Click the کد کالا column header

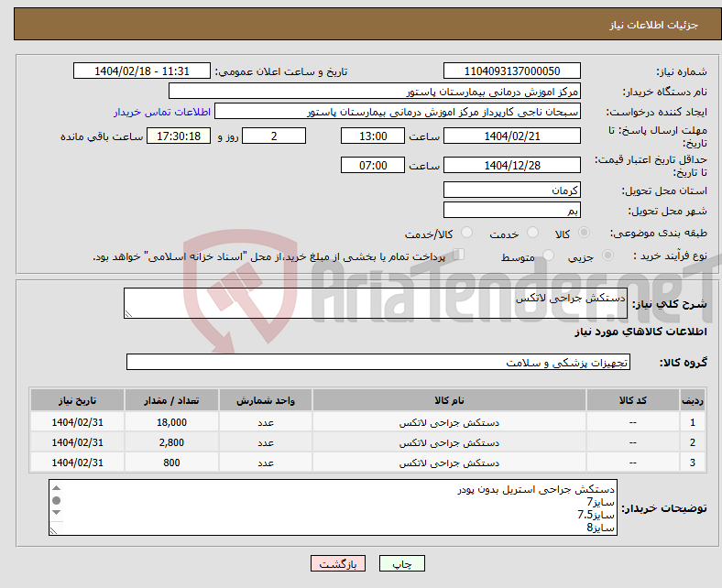(x=633, y=400)
